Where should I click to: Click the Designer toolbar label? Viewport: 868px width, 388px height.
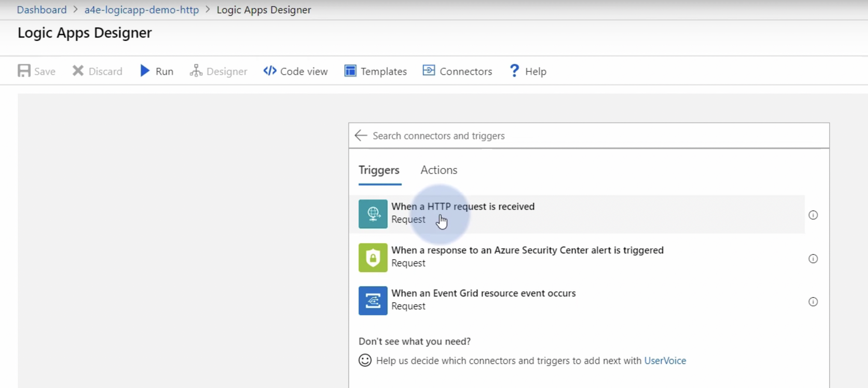click(x=227, y=72)
